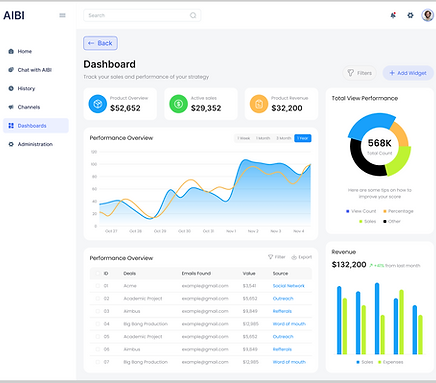Click the Home sidebar icon
436x383 pixels.
[11, 51]
